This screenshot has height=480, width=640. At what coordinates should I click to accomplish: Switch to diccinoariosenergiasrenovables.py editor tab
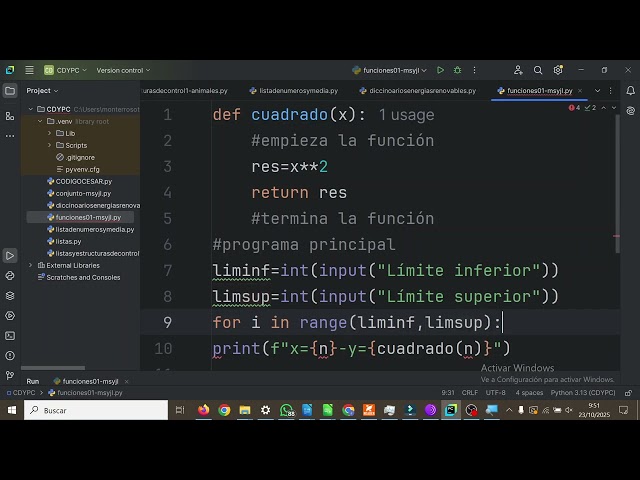[x=418, y=91]
